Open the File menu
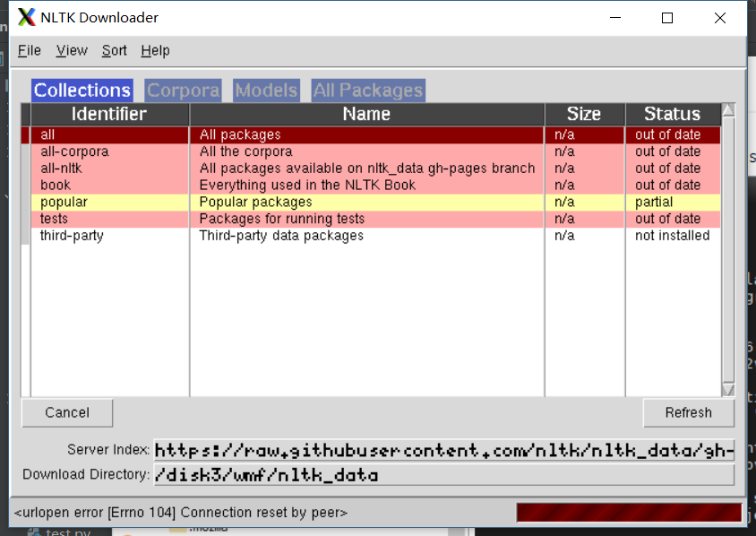 click(x=30, y=51)
